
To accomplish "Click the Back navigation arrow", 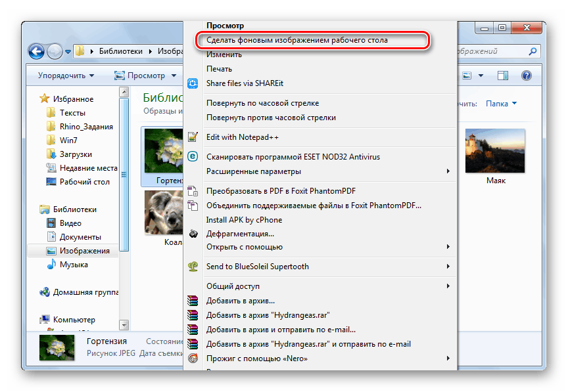I will (36, 51).
